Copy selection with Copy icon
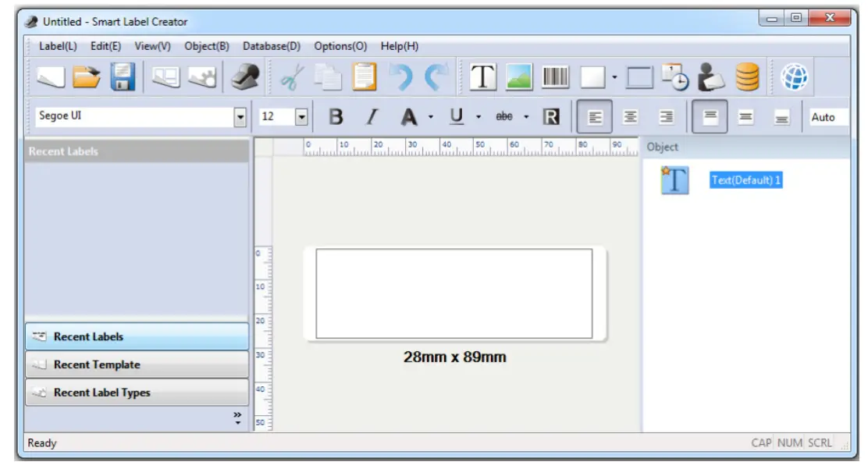Viewport: 868px width, 469px height. (x=328, y=77)
